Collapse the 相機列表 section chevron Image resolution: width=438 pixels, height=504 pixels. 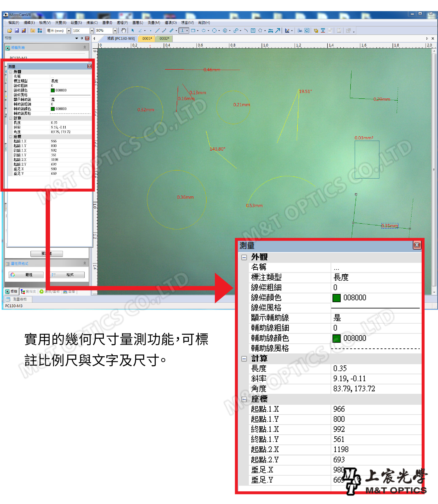[x=84, y=47]
